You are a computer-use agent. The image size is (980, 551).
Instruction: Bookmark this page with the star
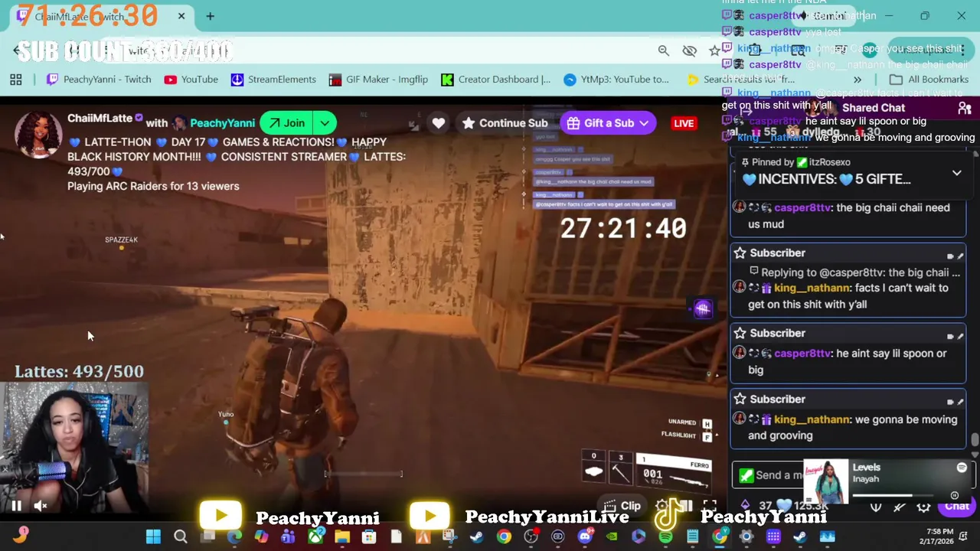(x=714, y=51)
